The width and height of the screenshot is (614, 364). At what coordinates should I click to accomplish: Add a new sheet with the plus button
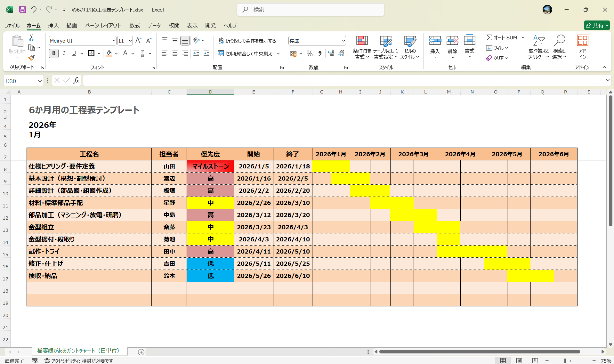141,352
